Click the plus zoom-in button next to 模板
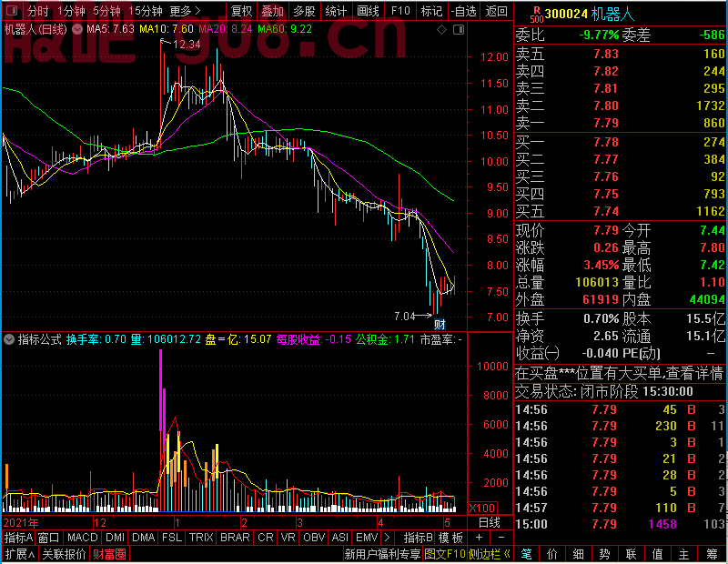 (480, 537)
